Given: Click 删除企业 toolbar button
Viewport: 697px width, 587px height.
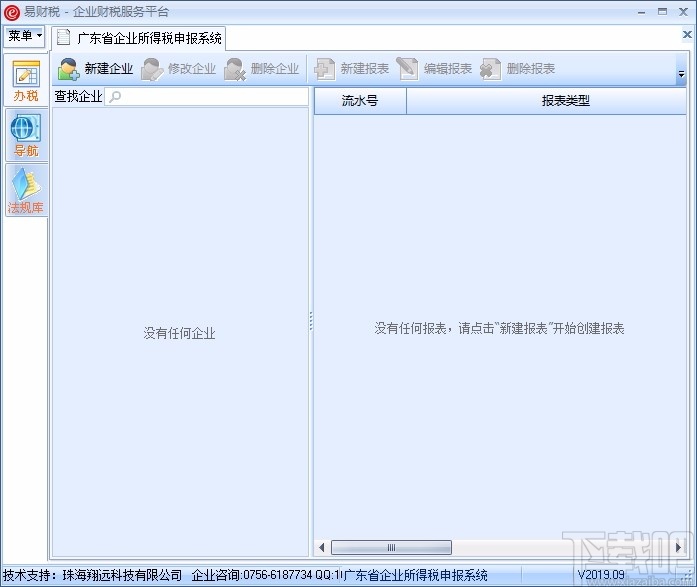Looking at the screenshot, I should [x=261, y=69].
